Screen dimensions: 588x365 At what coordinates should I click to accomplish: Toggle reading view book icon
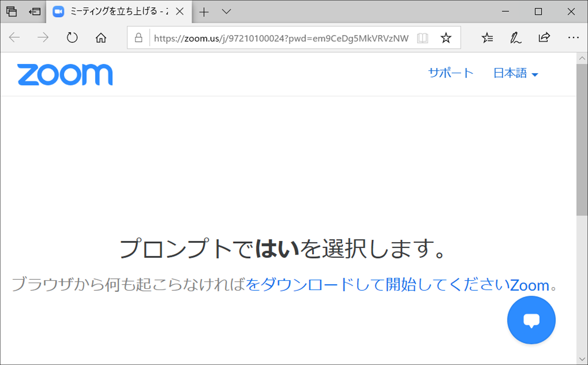point(422,38)
